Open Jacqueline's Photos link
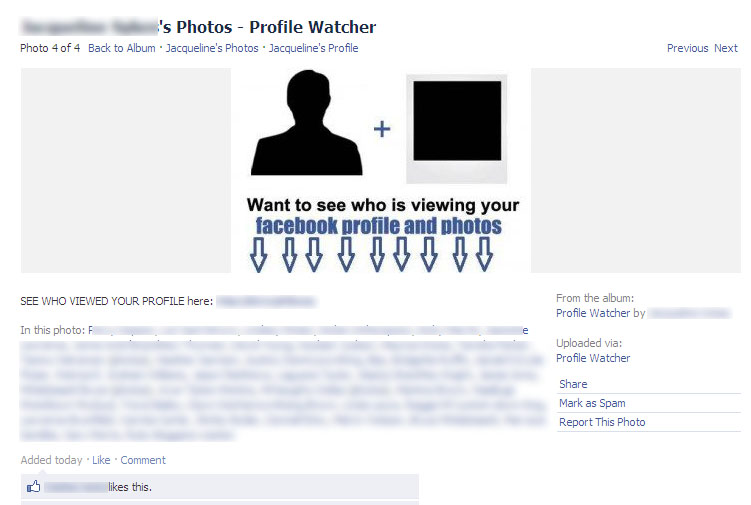The height and width of the screenshot is (505, 751). click(212, 48)
